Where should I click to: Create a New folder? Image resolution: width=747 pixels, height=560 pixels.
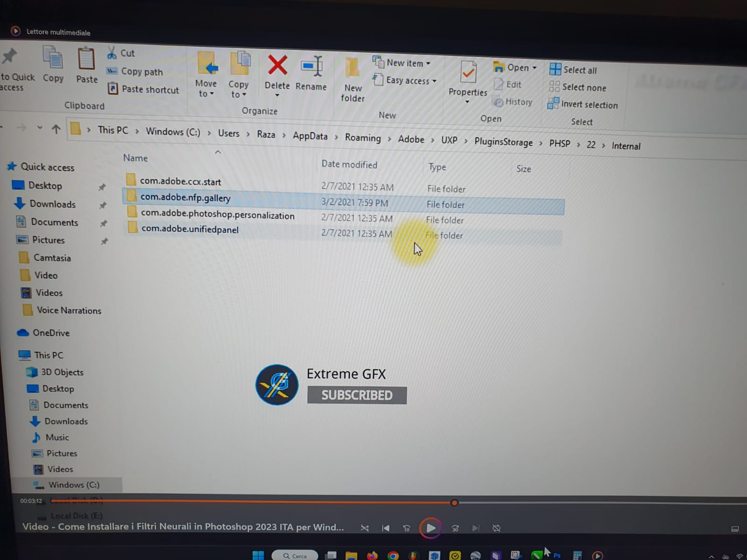(x=352, y=79)
